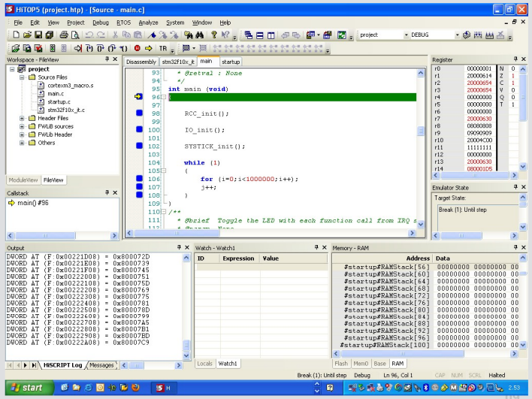Select main.c in the project tree
Viewport: 532px width, 399px height.
coord(56,94)
